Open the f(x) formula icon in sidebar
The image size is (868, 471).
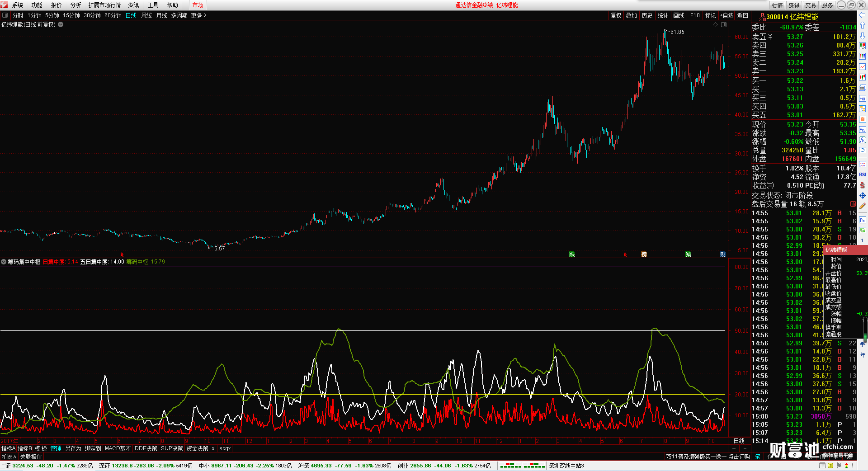(862, 140)
